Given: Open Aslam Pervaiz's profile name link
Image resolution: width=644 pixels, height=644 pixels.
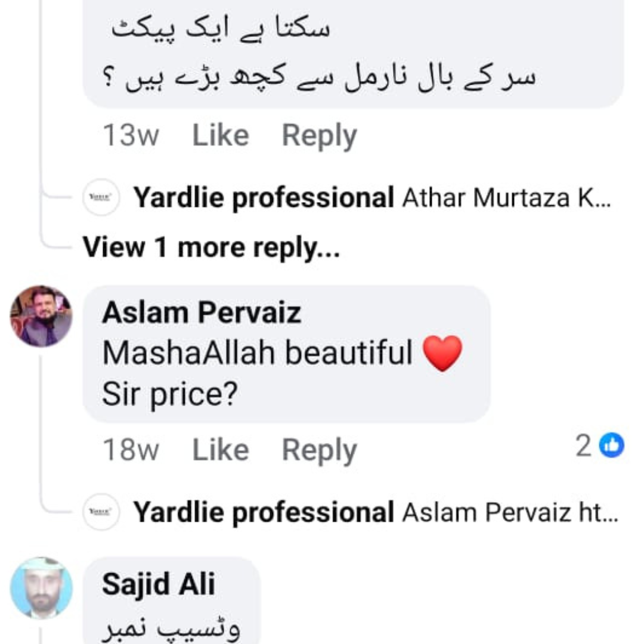Looking at the screenshot, I should pos(202,313).
